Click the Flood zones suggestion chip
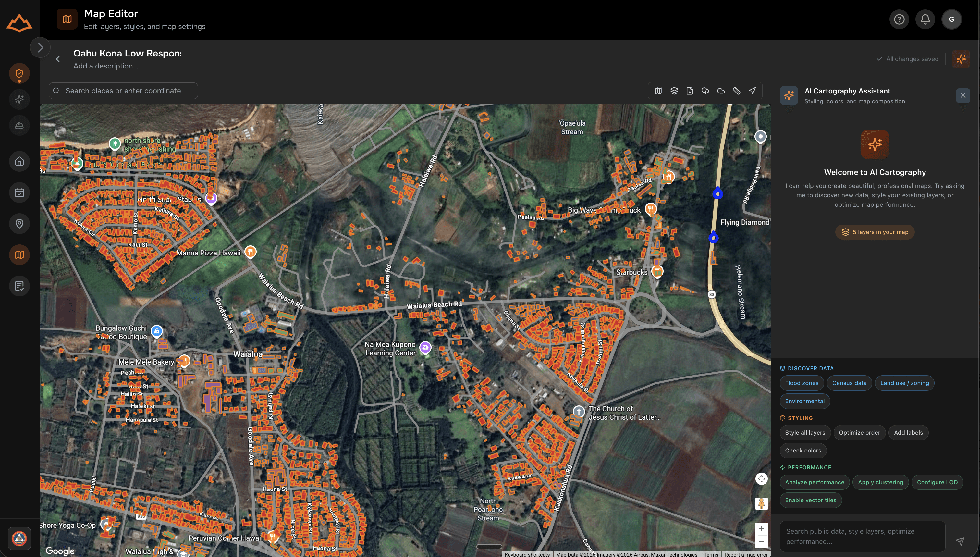The width and height of the screenshot is (980, 557). point(802,383)
